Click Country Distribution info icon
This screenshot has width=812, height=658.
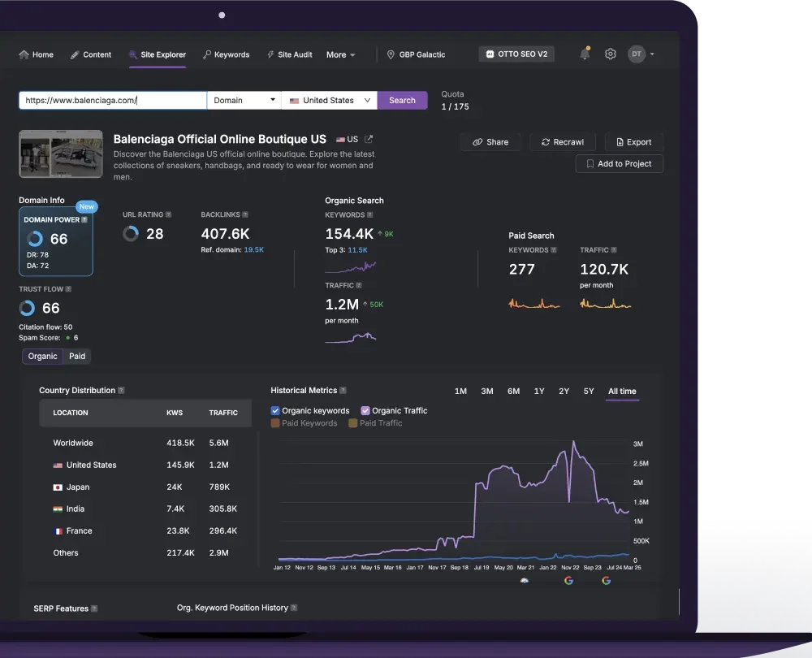121,391
